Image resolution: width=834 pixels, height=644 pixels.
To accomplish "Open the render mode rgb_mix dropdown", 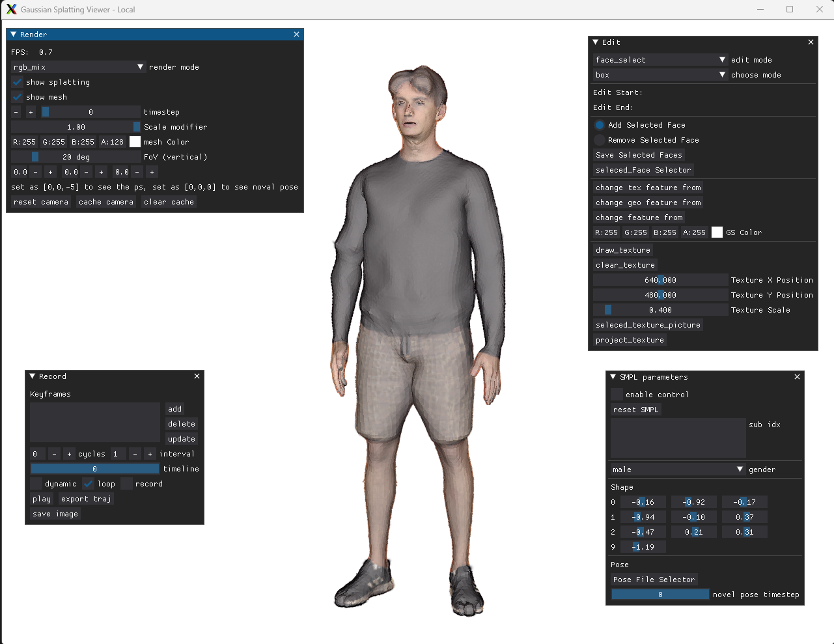I will (x=78, y=67).
